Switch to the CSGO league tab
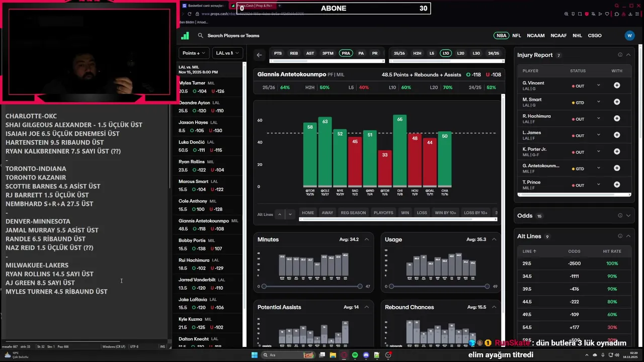The height and width of the screenshot is (362, 644). pyautogui.click(x=595, y=36)
